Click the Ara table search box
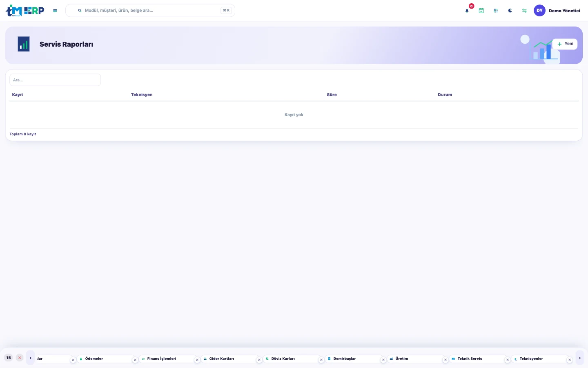This screenshot has height=368, width=588. (x=55, y=80)
